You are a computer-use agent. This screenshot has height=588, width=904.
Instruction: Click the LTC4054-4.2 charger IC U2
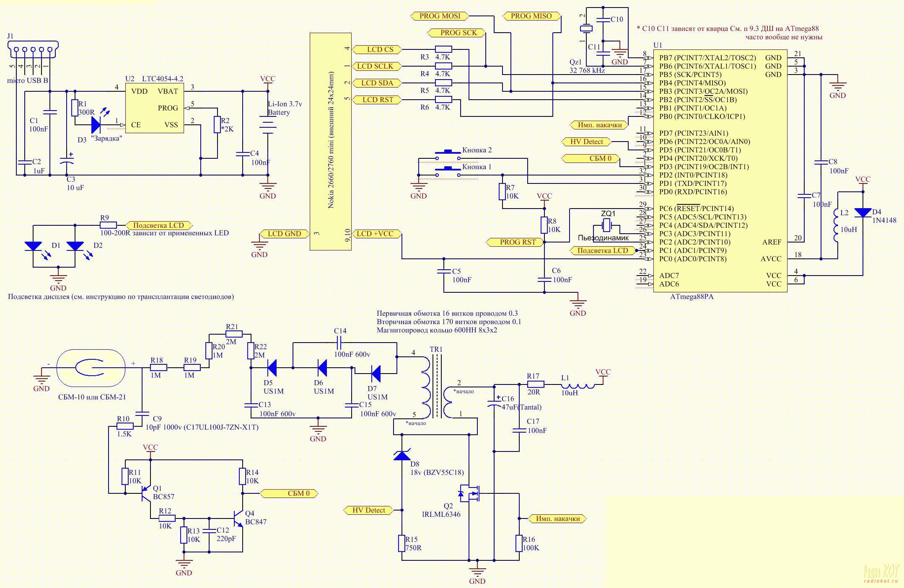154,108
